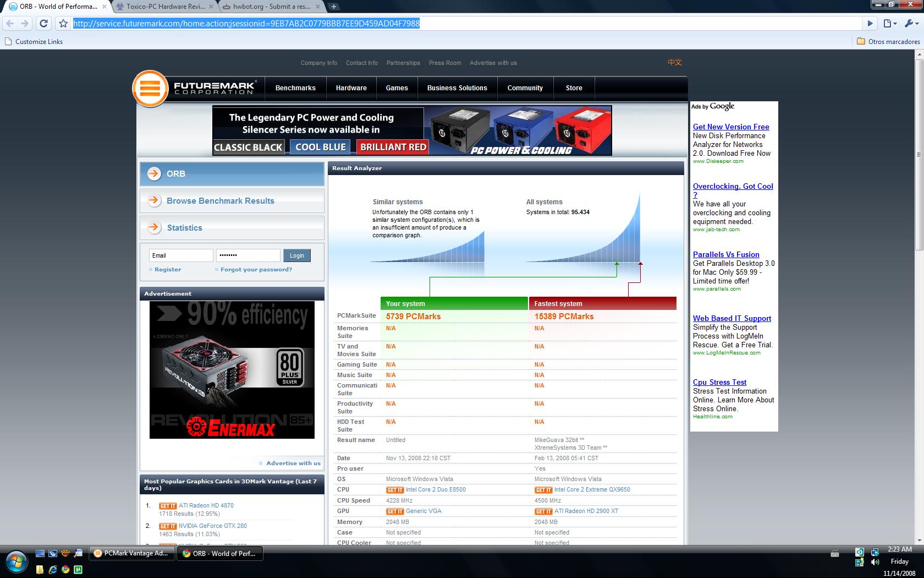This screenshot has height=578, width=924.
Task: Click the PC Power and Cooling banner ad
Action: coord(412,130)
